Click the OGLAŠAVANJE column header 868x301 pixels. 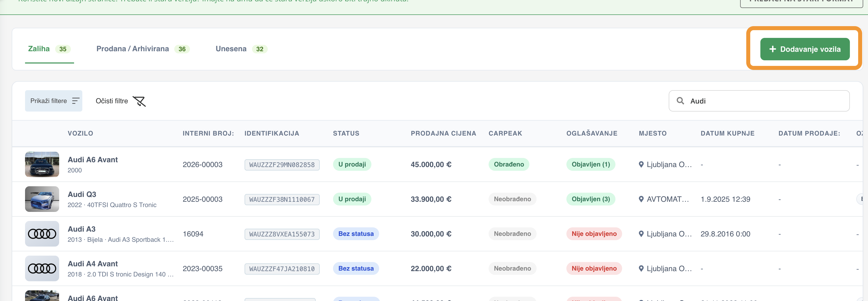pos(592,133)
